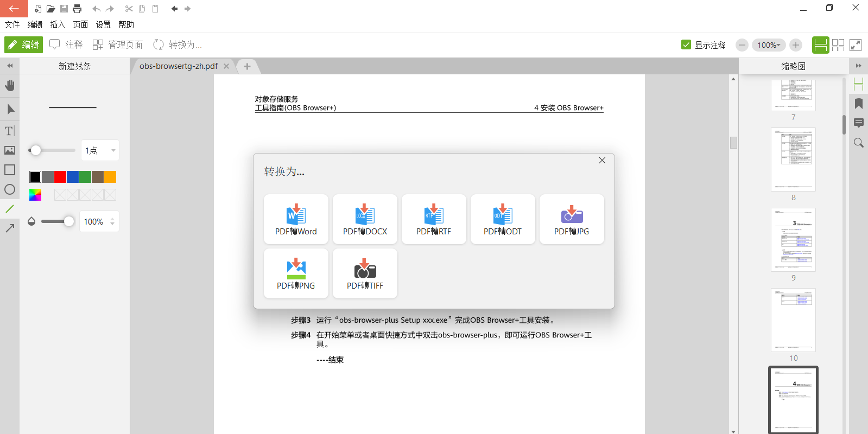Create a new document icon

click(38, 9)
